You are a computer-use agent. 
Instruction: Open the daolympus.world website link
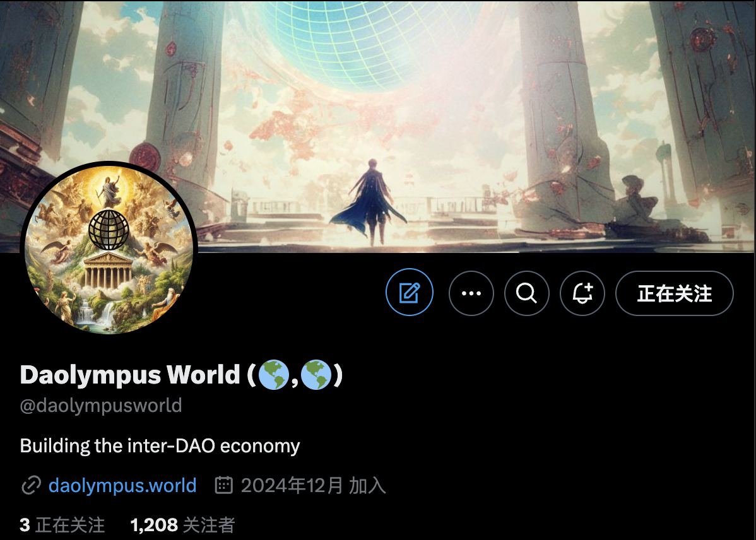122,485
